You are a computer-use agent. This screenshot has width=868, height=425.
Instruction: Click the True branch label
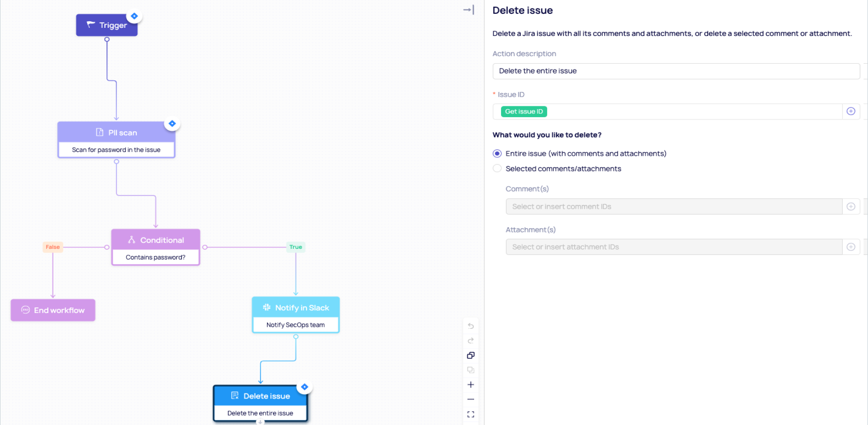(x=296, y=247)
